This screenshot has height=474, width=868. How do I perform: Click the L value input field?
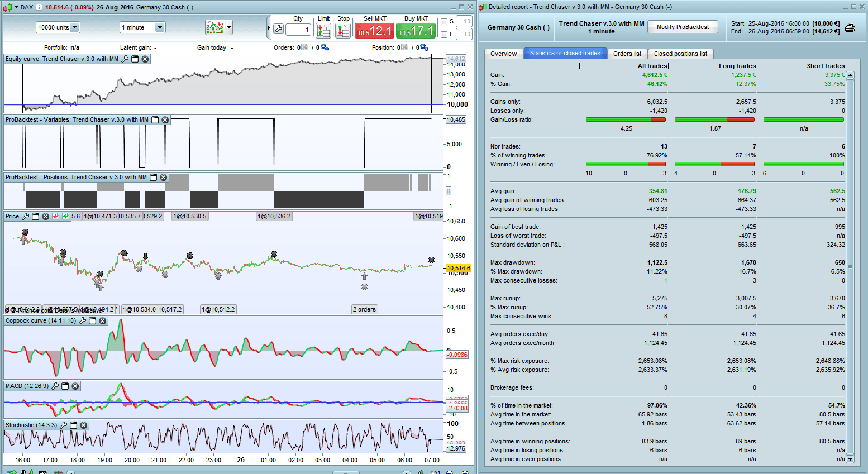click(x=464, y=35)
